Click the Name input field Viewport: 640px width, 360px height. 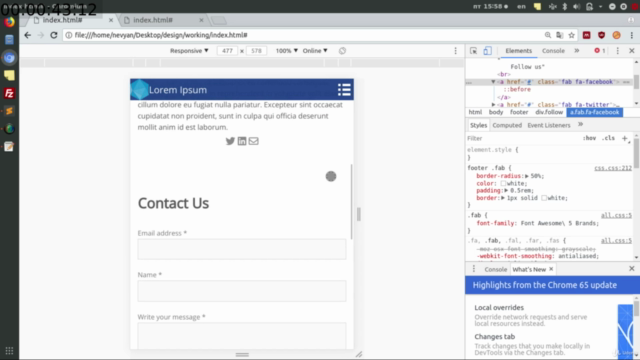point(242,291)
